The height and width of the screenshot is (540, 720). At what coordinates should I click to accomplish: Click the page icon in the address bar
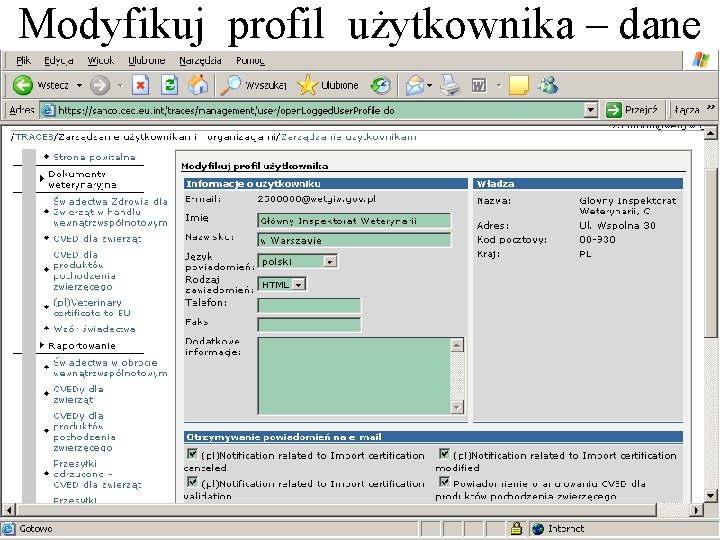47,110
